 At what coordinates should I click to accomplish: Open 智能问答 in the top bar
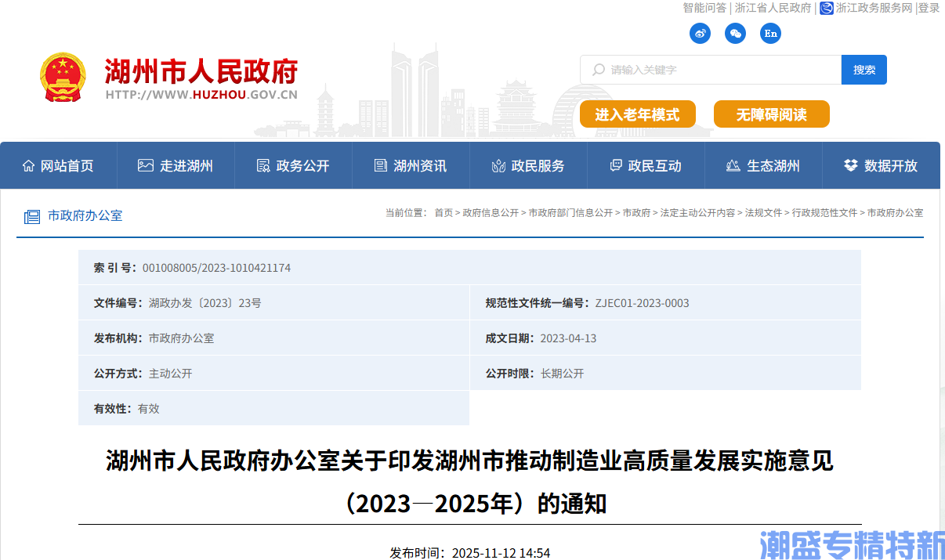tap(703, 9)
